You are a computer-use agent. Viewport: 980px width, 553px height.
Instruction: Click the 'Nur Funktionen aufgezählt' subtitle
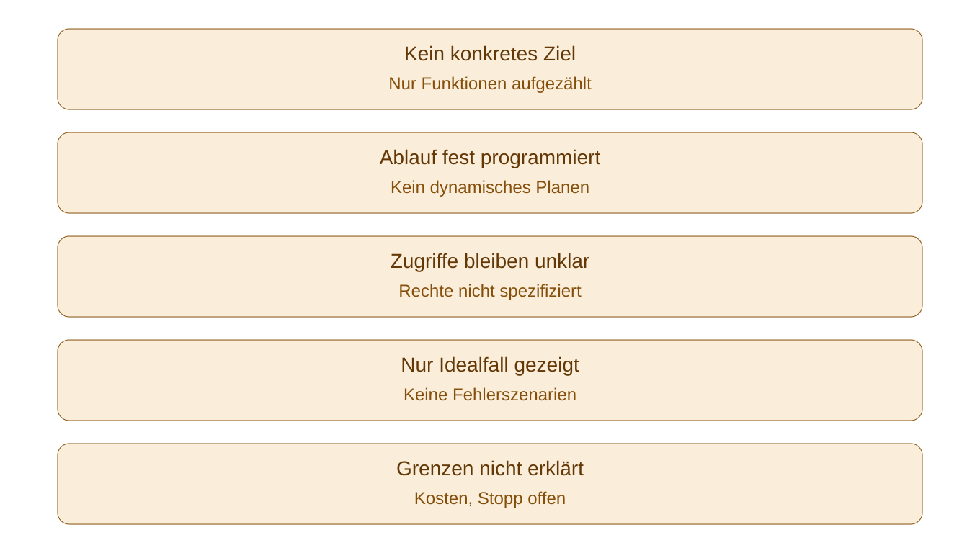(x=490, y=84)
